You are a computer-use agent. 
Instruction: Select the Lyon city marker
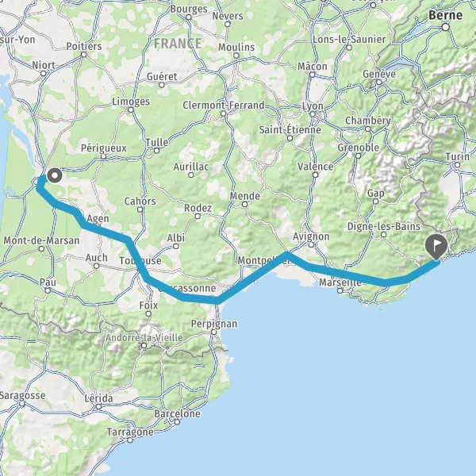[x=313, y=114]
